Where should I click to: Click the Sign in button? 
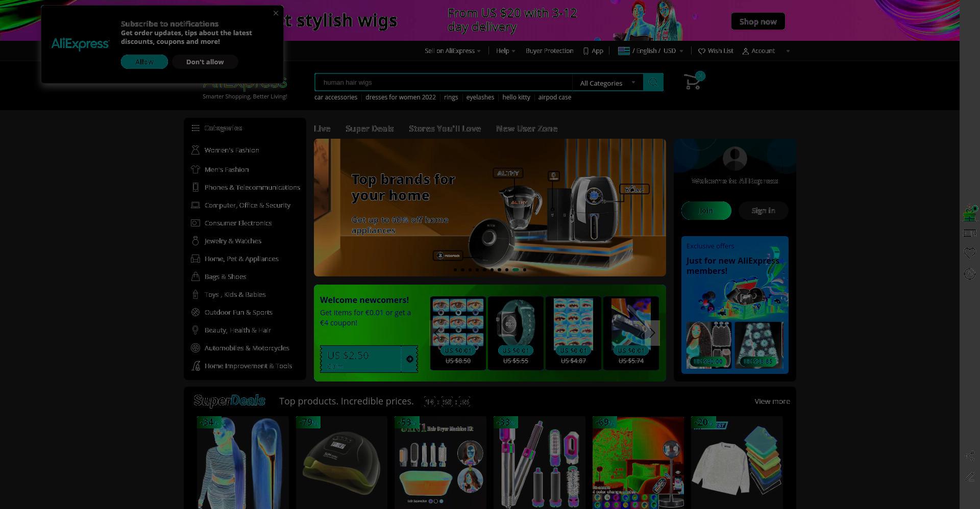[x=763, y=211]
